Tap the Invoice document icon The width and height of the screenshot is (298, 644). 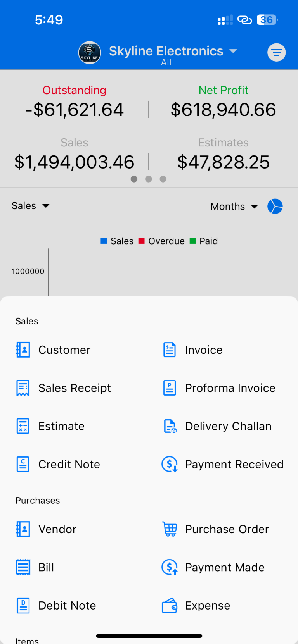click(170, 350)
